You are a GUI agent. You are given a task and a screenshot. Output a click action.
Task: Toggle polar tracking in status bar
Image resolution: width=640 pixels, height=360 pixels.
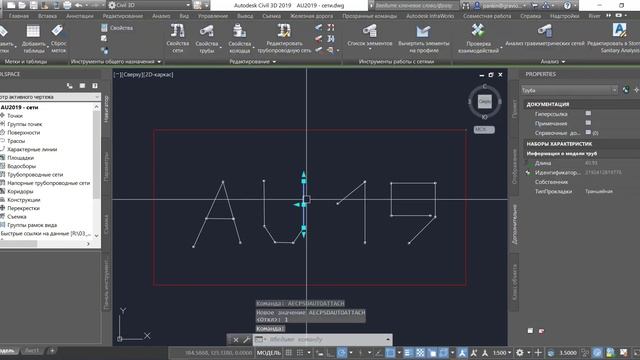[342, 353]
